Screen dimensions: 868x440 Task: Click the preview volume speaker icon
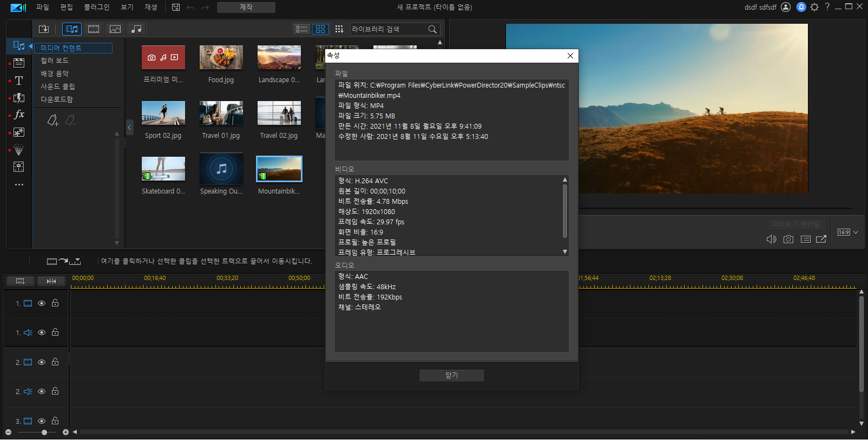click(x=772, y=239)
